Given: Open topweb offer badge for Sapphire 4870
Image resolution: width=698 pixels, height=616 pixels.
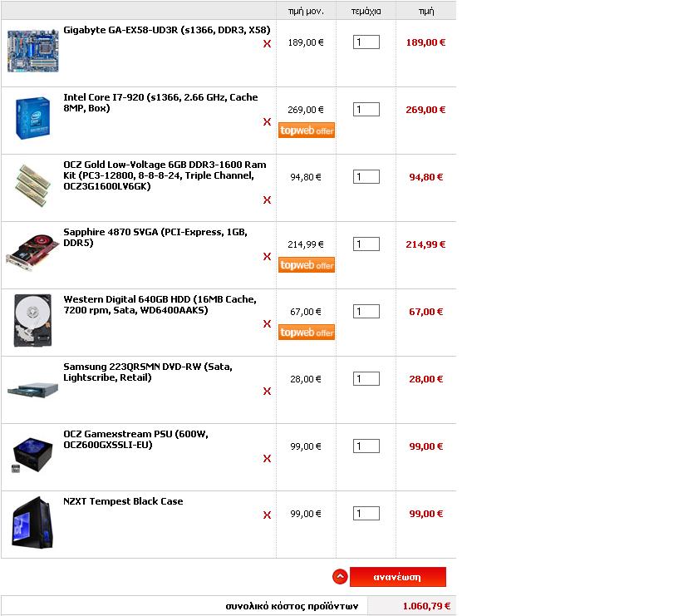Looking at the screenshot, I should tap(307, 265).
